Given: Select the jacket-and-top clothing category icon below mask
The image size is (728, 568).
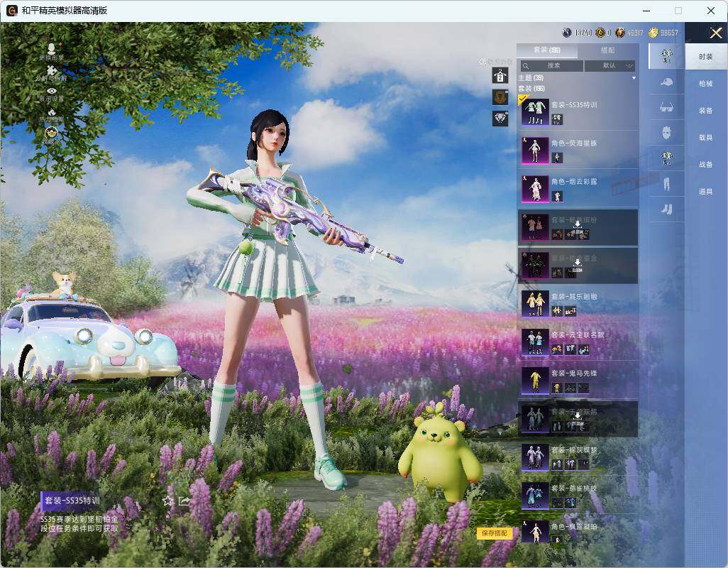Looking at the screenshot, I should tap(667, 158).
